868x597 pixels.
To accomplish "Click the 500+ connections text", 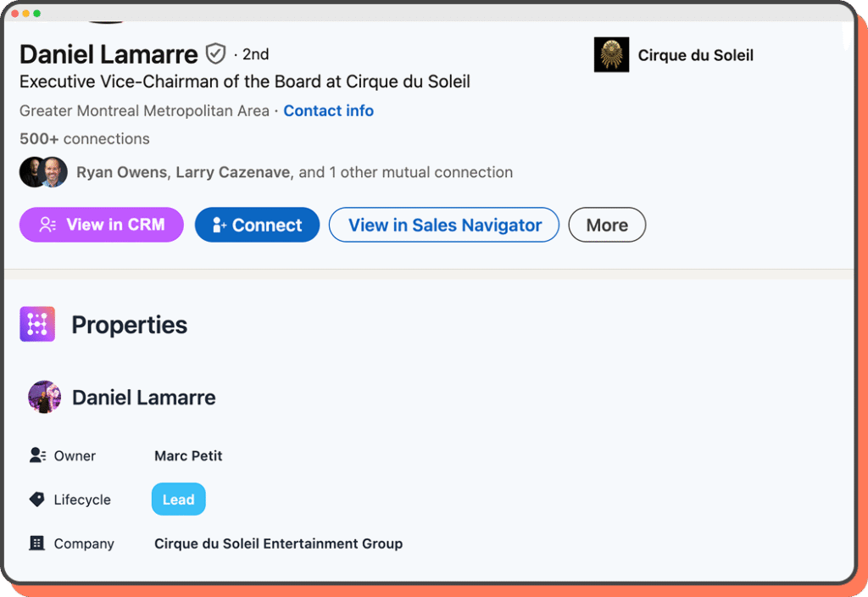I will point(85,139).
